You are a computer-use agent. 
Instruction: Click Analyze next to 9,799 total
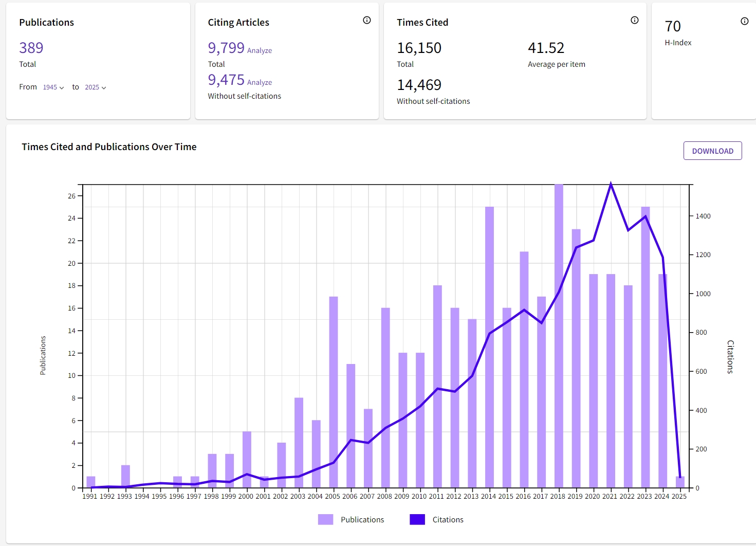260,50
